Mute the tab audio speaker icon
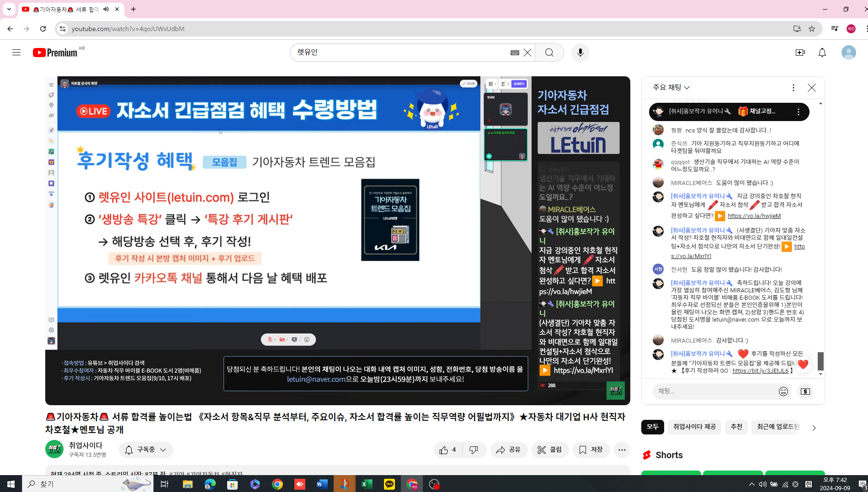The image size is (868, 492). 106,9
